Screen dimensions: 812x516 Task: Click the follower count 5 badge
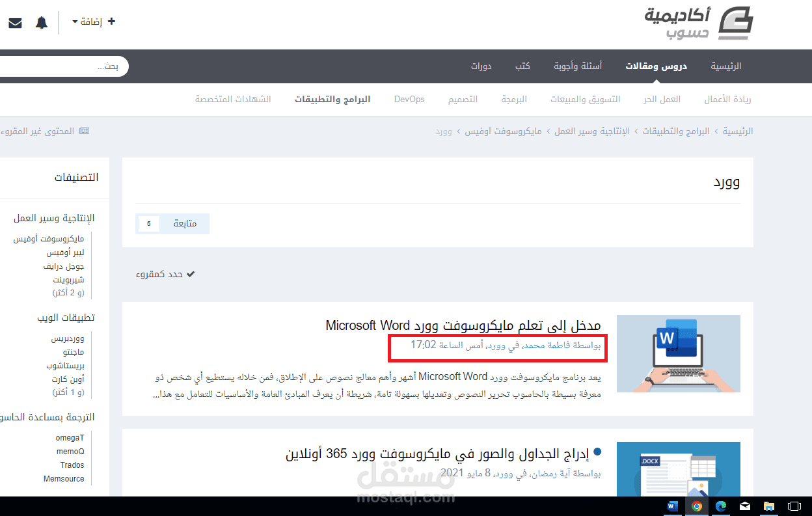tap(148, 224)
